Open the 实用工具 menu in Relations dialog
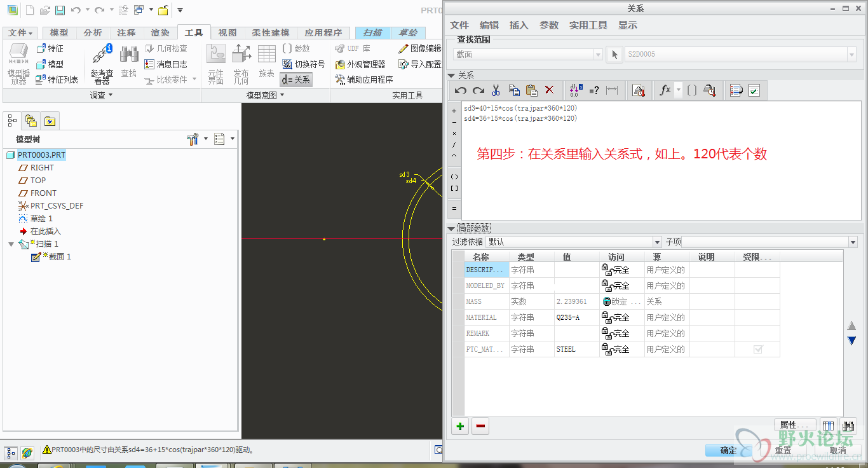The height and width of the screenshot is (468, 868). [588, 25]
